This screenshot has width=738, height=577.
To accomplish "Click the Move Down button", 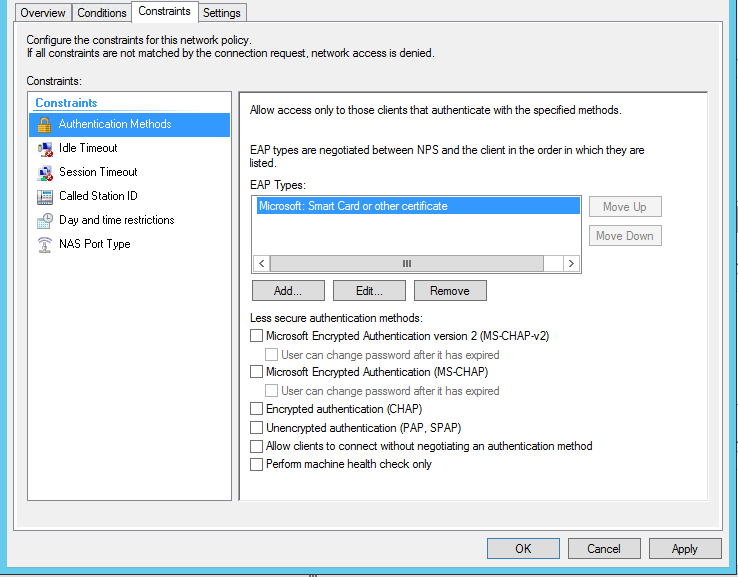I will point(625,236).
